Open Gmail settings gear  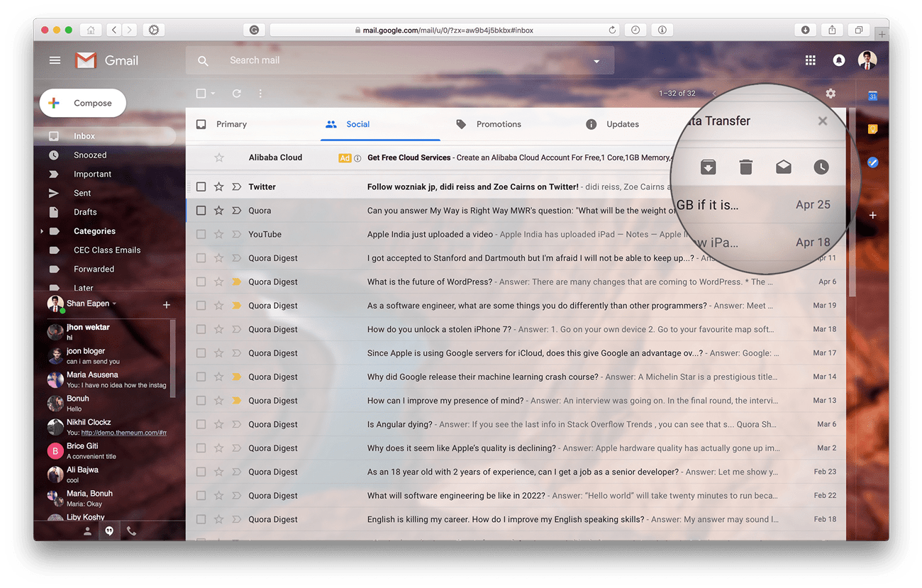point(831,94)
